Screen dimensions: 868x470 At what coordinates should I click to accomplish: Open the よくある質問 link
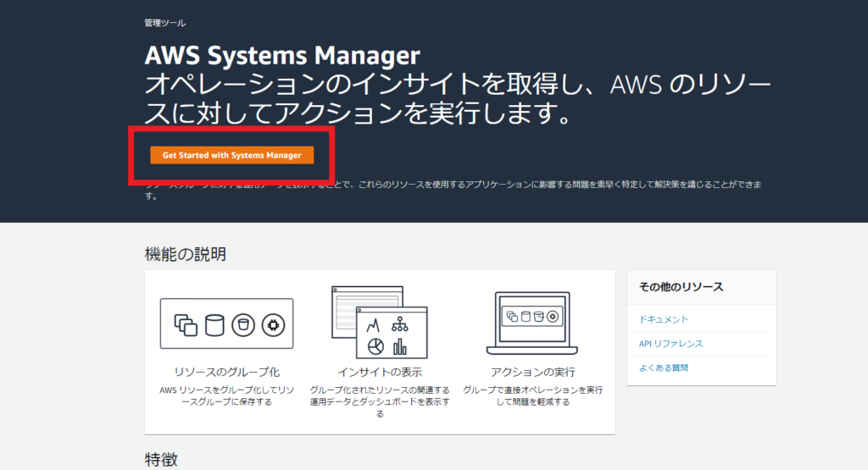[664, 368]
